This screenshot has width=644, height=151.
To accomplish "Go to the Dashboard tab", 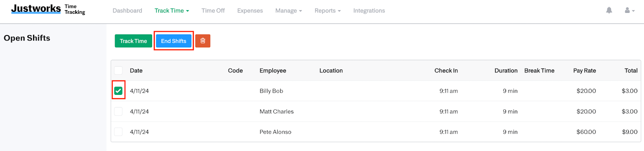I will tap(127, 10).
